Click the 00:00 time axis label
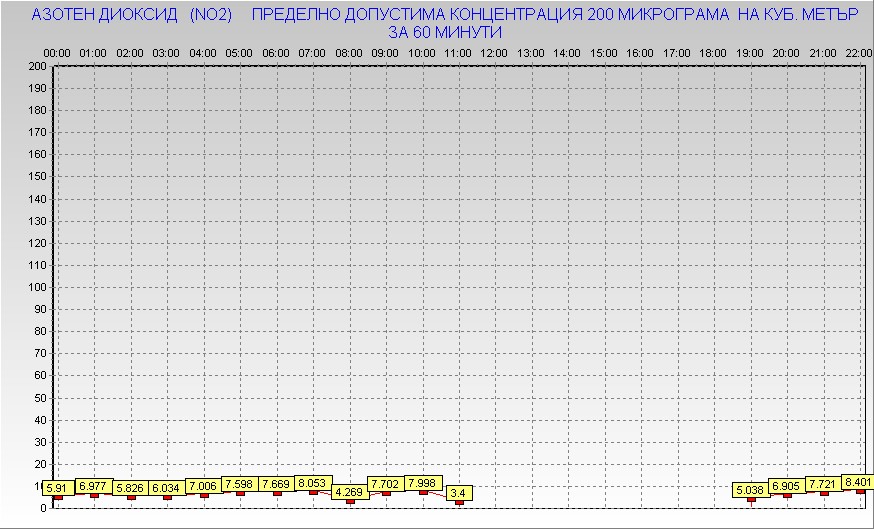 tap(57, 52)
